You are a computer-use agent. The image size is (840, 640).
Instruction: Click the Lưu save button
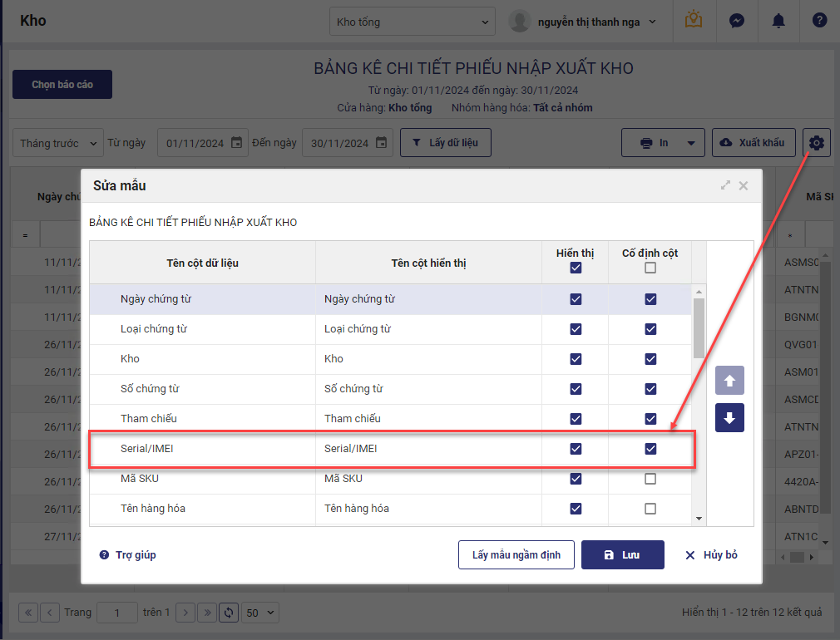coord(622,554)
